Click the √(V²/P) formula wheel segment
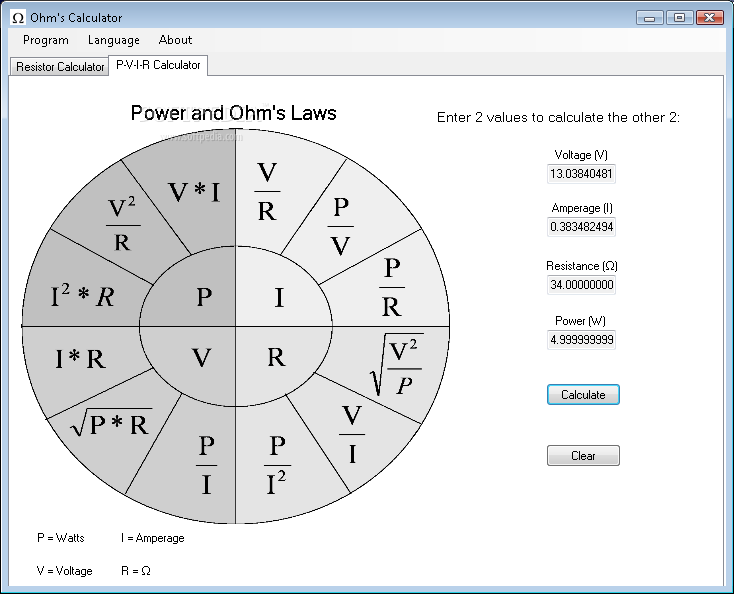The height and width of the screenshot is (594, 734). (397, 365)
